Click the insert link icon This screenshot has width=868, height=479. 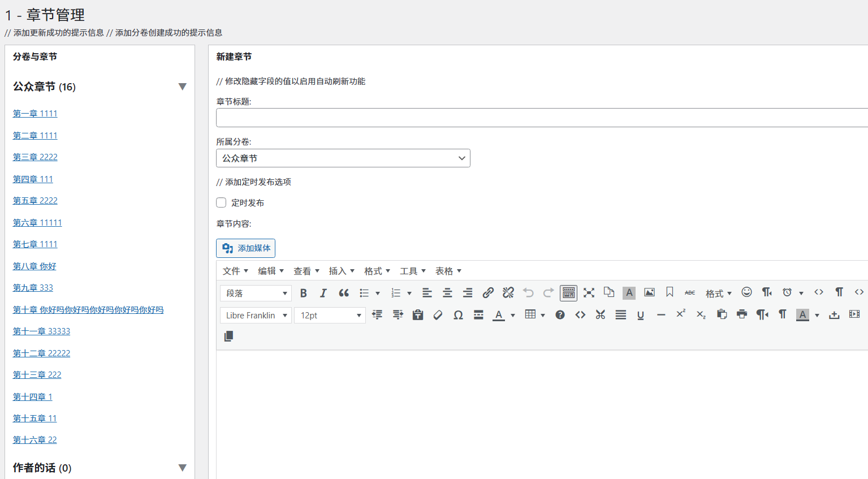click(x=488, y=292)
